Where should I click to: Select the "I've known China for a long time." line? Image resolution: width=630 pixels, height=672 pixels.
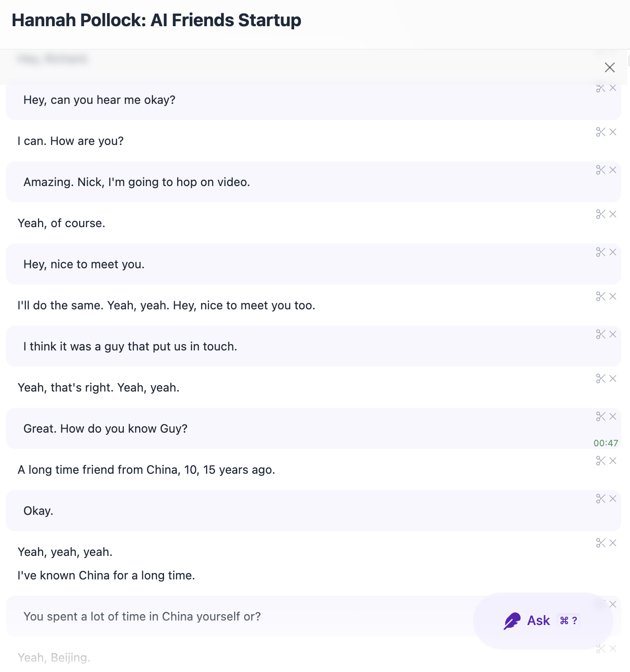point(106,575)
